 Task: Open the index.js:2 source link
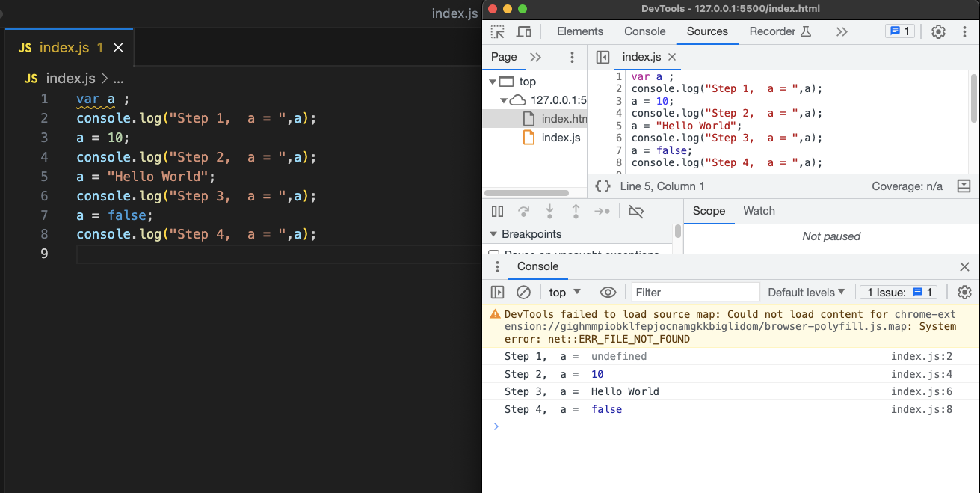click(x=922, y=356)
